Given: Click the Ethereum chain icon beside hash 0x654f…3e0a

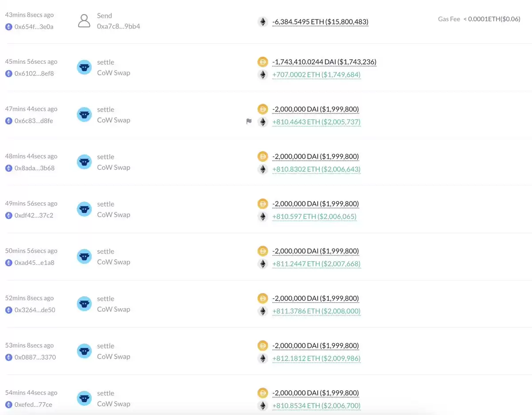Looking at the screenshot, I should pyautogui.click(x=8, y=27).
